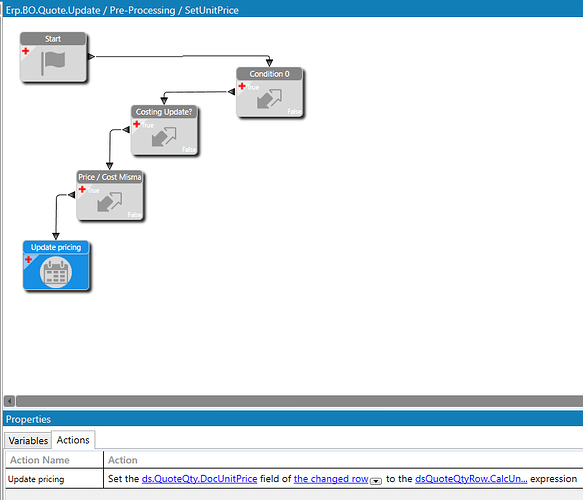Viewport: 583px width, 500px height.
Task: Switch to the Variables tab
Action: [28, 441]
